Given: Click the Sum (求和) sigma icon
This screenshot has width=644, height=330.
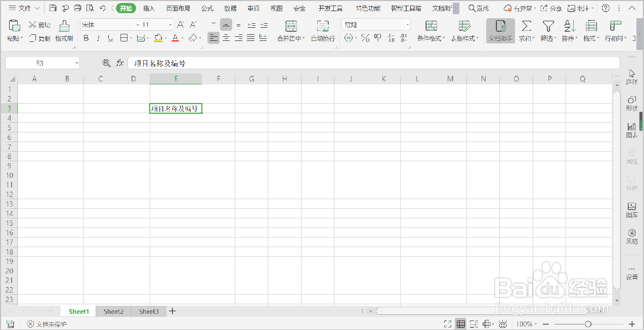Looking at the screenshot, I should (x=527, y=26).
